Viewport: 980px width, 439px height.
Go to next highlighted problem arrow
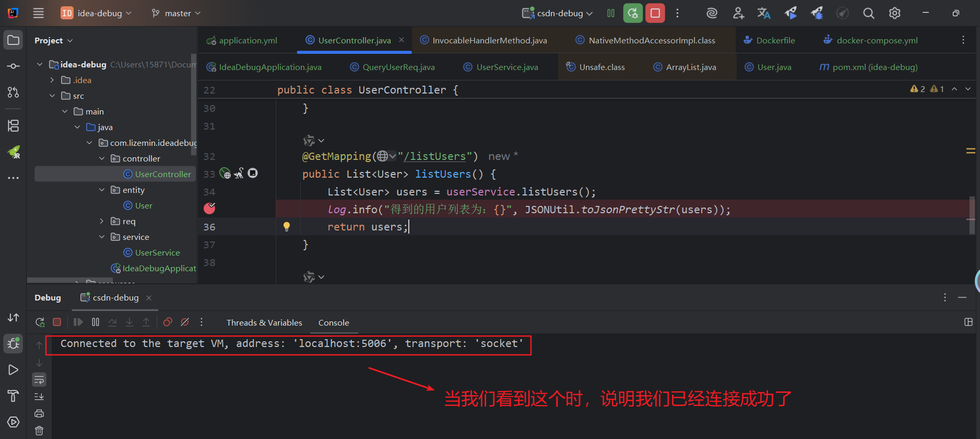pos(968,89)
